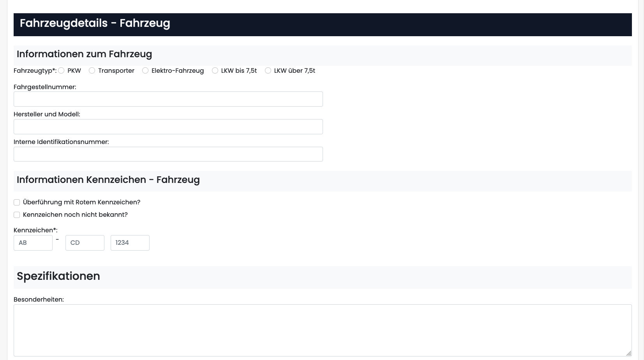Select the Elektro-Fahrzeug radio option
The height and width of the screenshot is (360, 644).
point(145,70)
